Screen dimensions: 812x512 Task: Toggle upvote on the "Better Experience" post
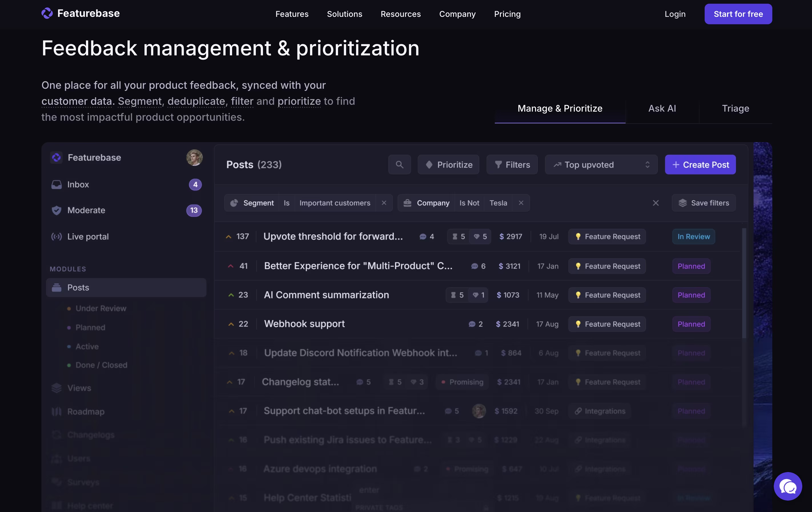point(230,266)
